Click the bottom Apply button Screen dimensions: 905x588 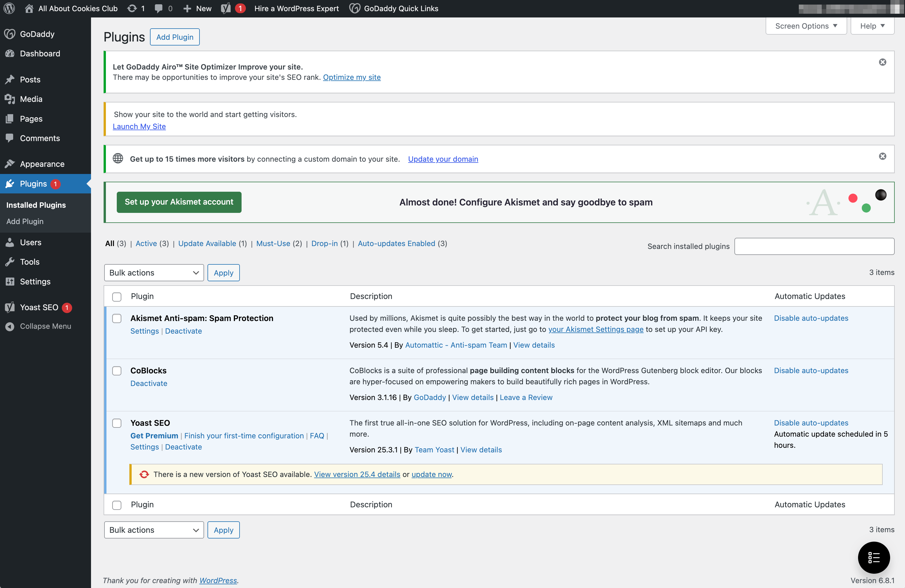(x=223, y=530)
